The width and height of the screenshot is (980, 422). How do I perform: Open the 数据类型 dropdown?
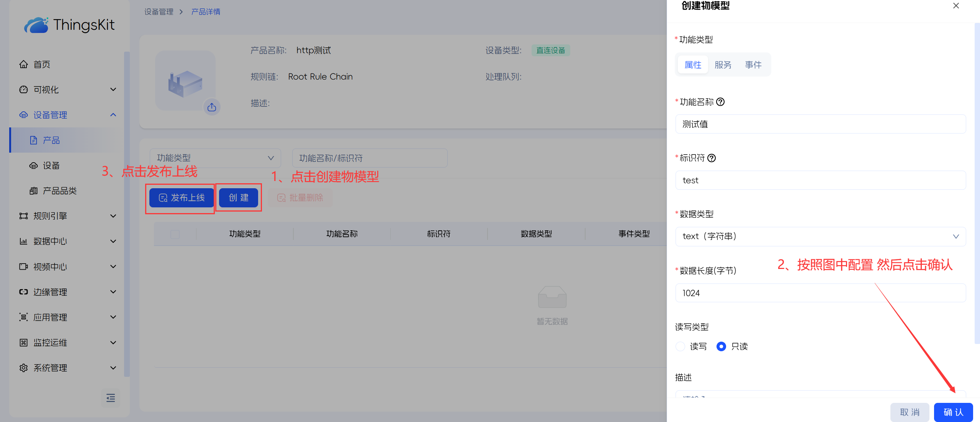pyautogui.click(x=820, y=236)
